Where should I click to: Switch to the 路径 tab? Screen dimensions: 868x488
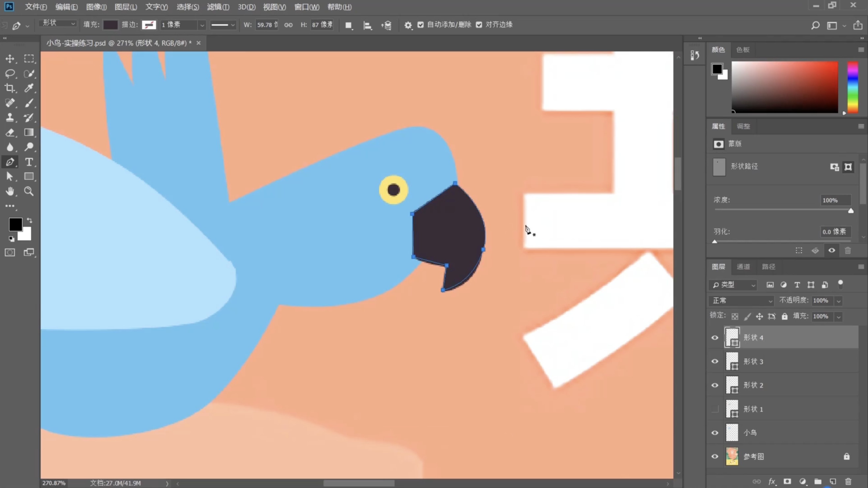tap(768, 267)
